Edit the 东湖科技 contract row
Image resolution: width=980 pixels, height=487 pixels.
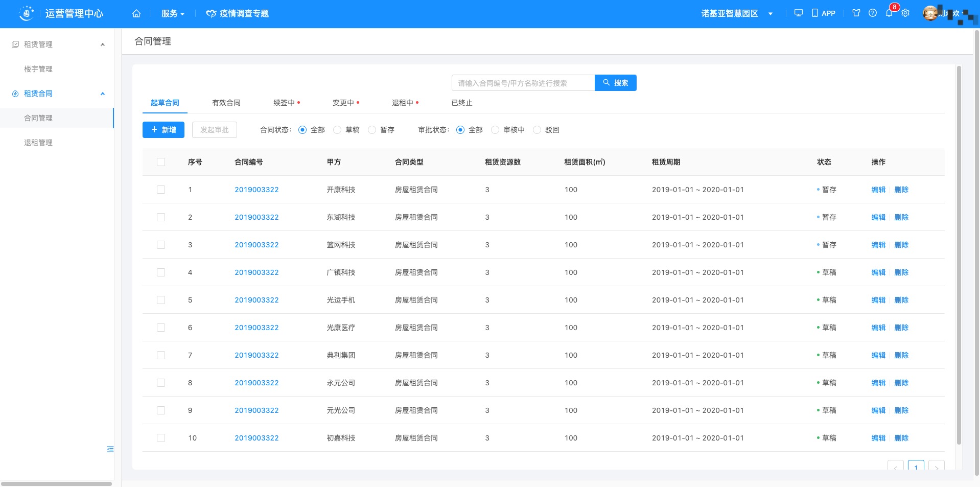[x=878, y=217]
